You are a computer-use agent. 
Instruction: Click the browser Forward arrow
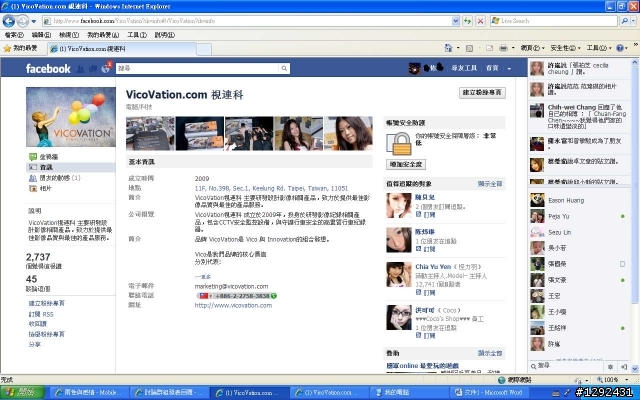(x=23, y=21)
